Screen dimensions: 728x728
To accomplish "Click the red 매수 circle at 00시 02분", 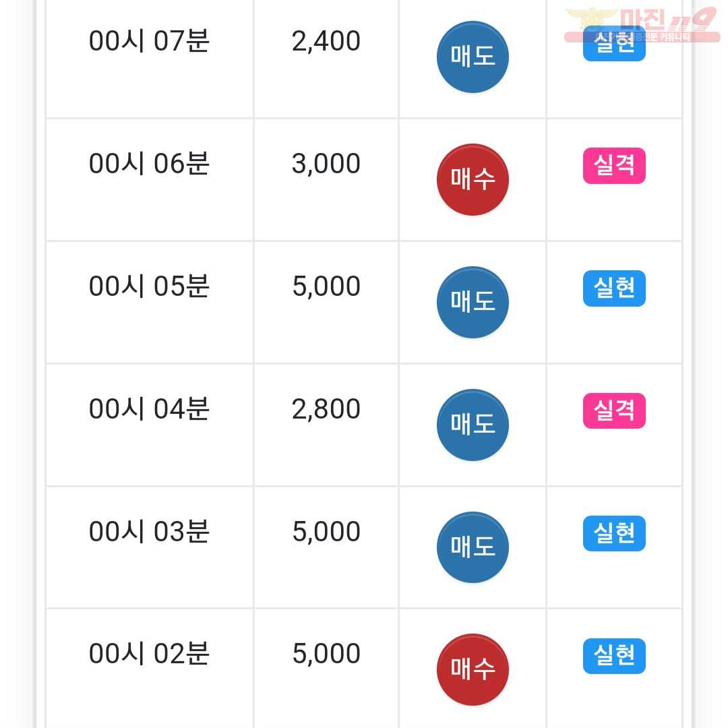I will pyautogui.click(x=473, y=670).
